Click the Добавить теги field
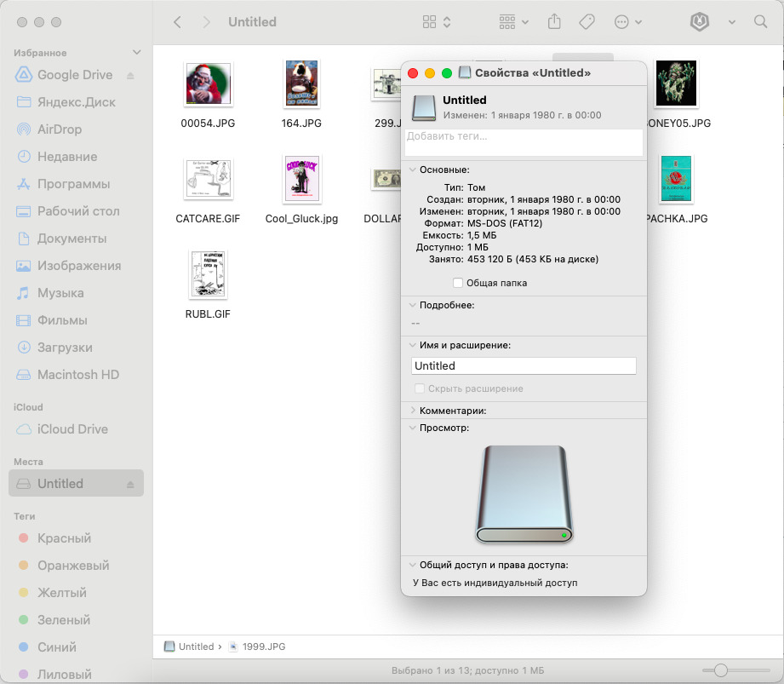The height and width of the screenshot is (684, 784). pyautogui.click(x=523, y=142)
